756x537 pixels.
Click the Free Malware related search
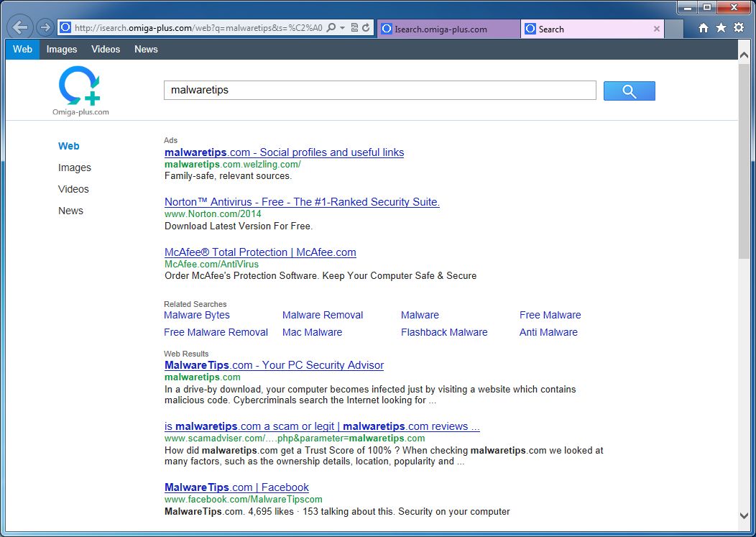[x=550, y=315]
